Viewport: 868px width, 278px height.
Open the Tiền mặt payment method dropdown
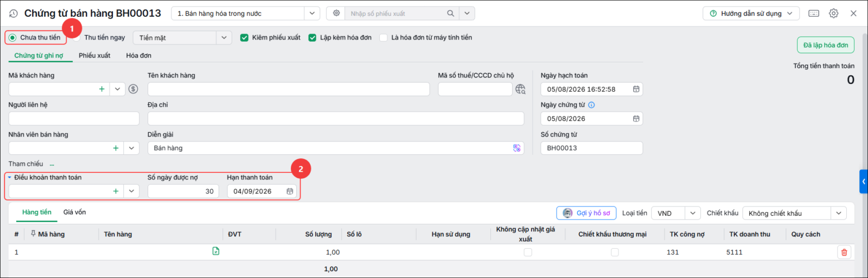(x=224, y=37)
